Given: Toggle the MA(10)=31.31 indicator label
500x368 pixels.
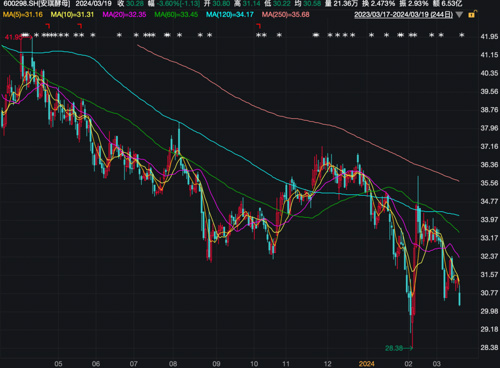Looking at the screenshot, I should (72, 15).
